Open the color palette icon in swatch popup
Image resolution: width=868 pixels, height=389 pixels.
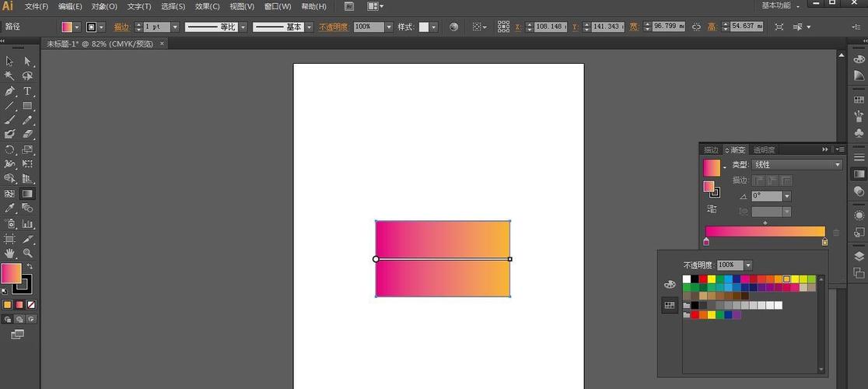coord(670,285)
